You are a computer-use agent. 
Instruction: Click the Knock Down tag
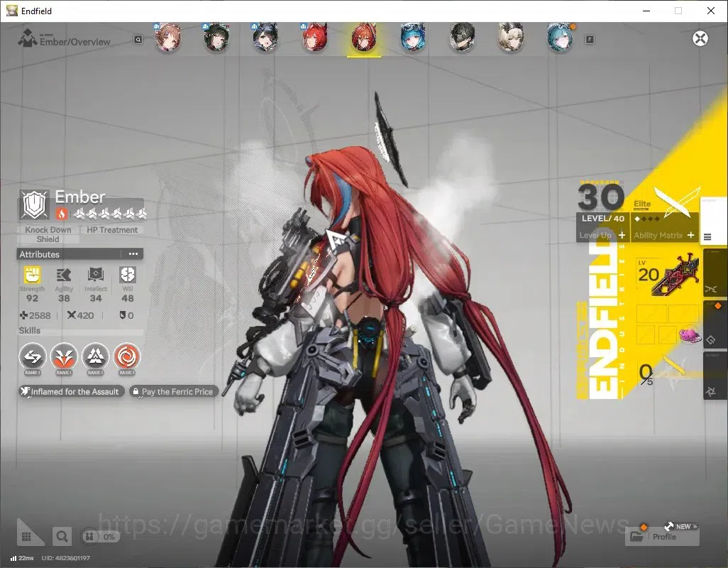pyautogui.click(x=48, y=230)
